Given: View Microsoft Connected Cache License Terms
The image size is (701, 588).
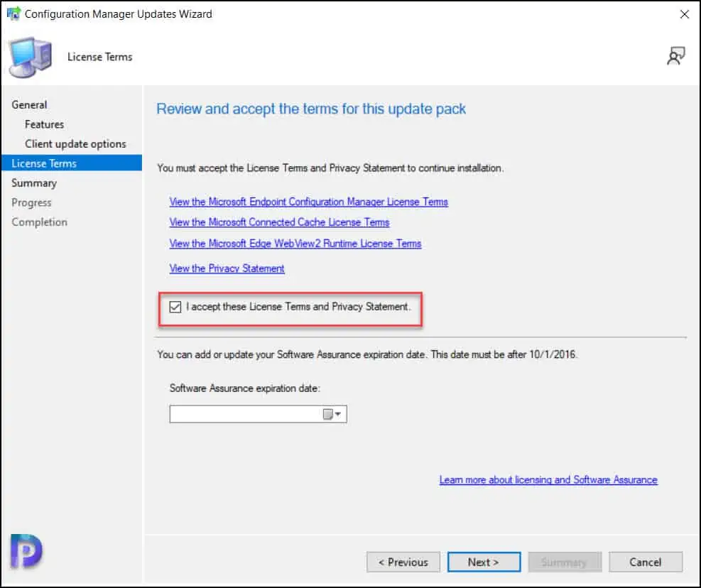Looking at the screenshot, I should point(279,222).
